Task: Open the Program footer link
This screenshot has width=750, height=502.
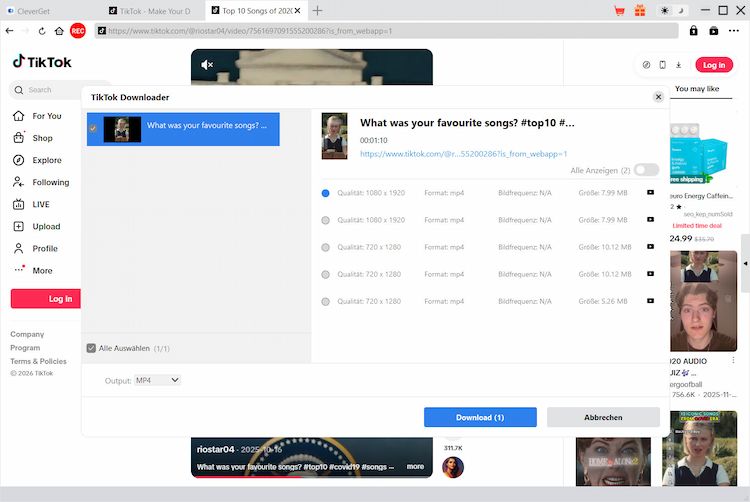Action: 25,348
